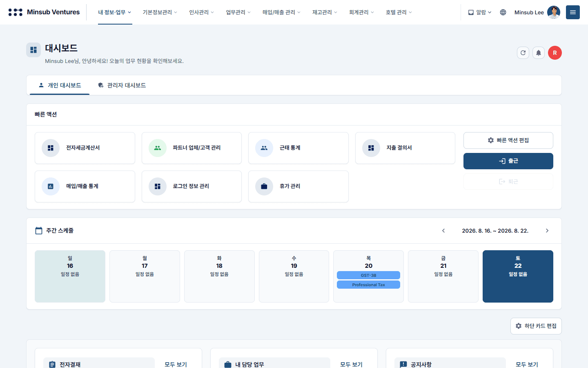Image resolution: width=588 pixels, height=368 pixels.
Task: Select Sunday 16 schedule day card
Action: [70, 276]
